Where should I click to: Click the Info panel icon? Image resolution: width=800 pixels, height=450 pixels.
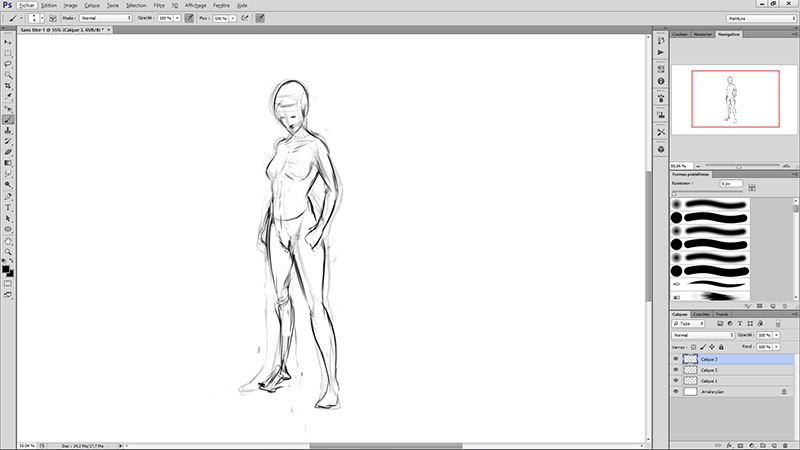[661, 82]
